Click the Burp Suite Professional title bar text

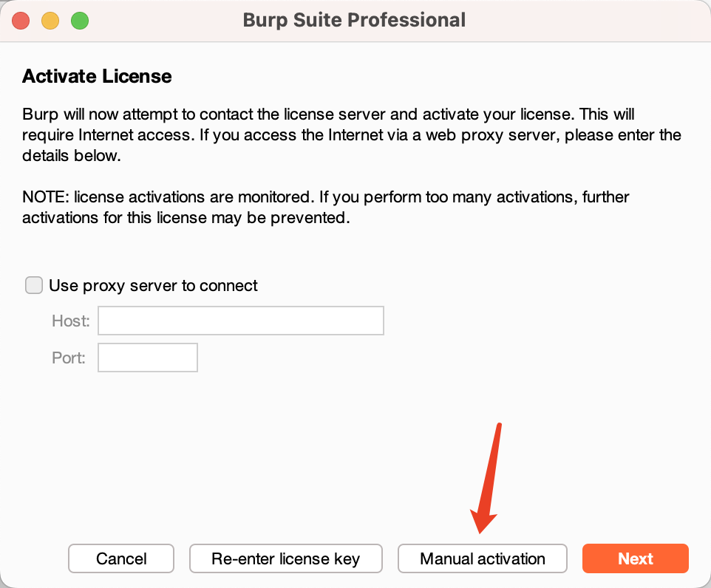pyautogui.click(x=354, y=20)
